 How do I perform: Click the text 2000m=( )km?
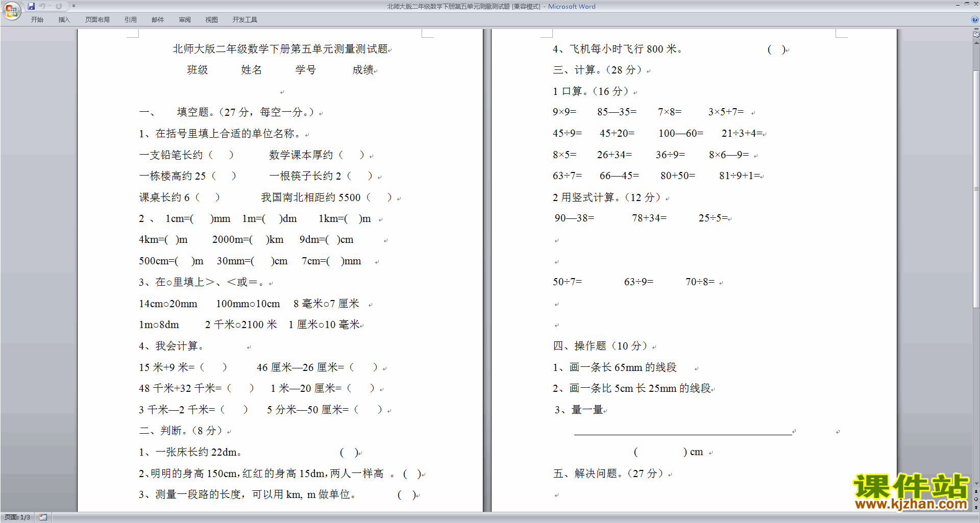coord(248,240)
